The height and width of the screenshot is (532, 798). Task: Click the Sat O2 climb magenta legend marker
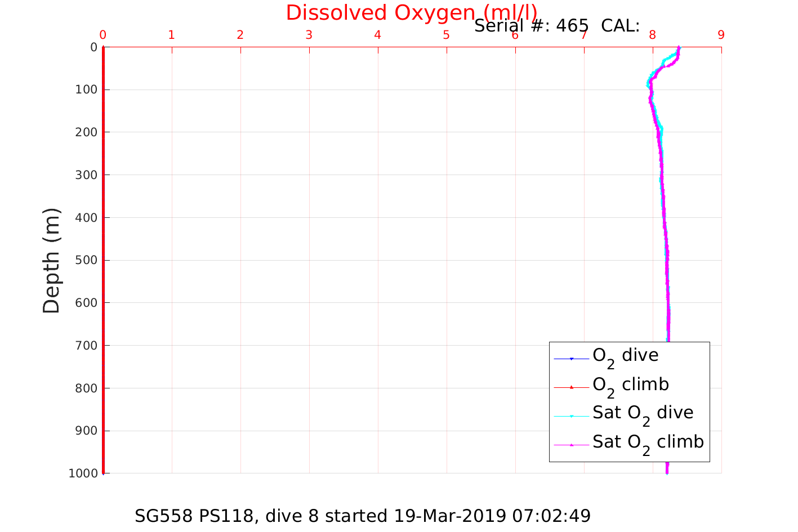(571, 445)
